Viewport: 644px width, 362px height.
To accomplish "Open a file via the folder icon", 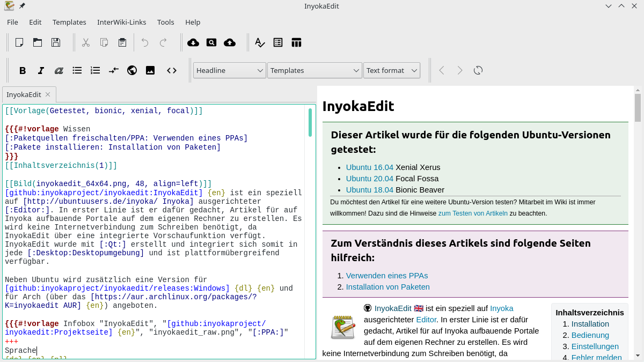I will click(38, 42).
